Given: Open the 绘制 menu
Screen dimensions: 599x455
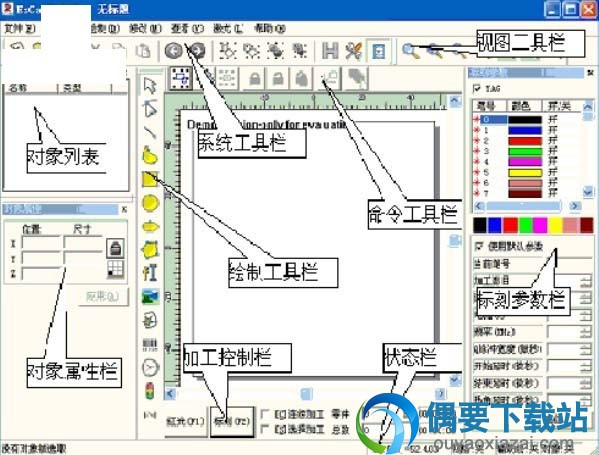Looking at the screenshot, I should pyautogui.click(x=106, y=29).
